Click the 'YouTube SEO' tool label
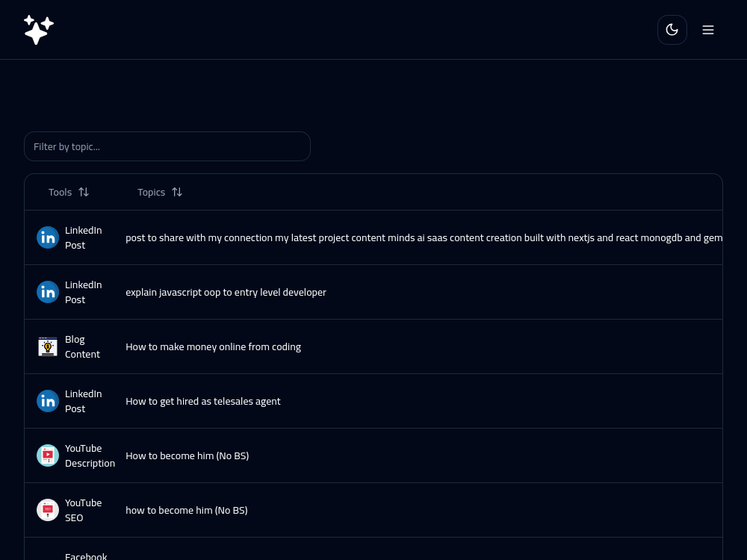The width and height of the screenshot is (747, 560). click(x=84, y=510)
